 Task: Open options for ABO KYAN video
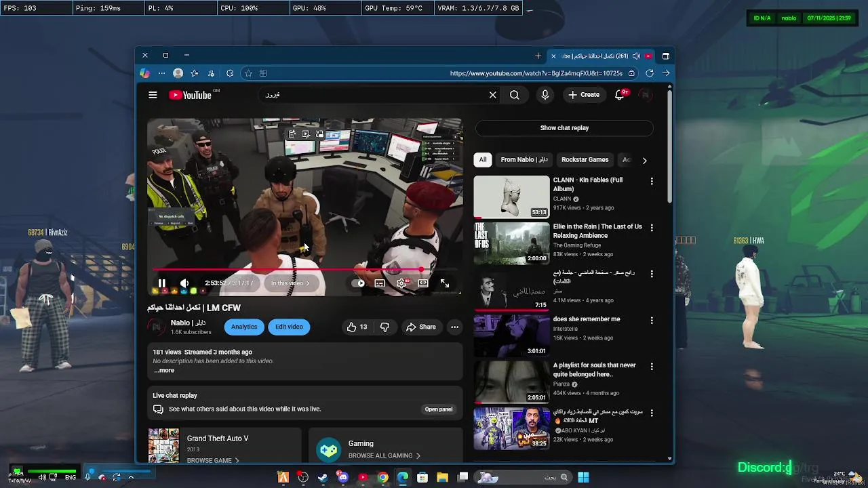tap(652, 412)
